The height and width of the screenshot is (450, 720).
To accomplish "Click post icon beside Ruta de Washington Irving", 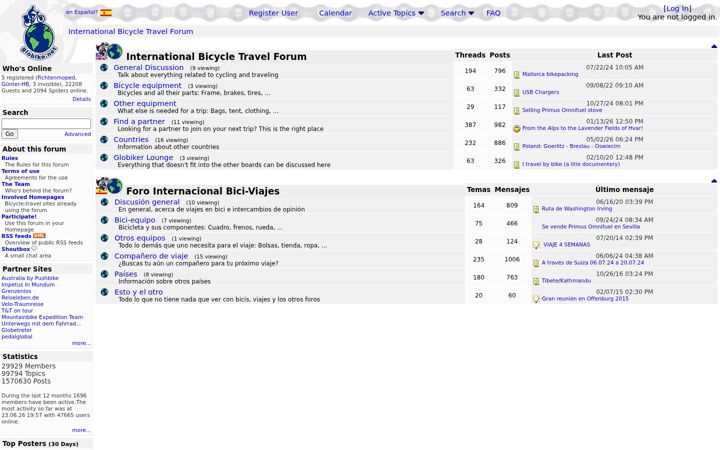I will point(536,209).
